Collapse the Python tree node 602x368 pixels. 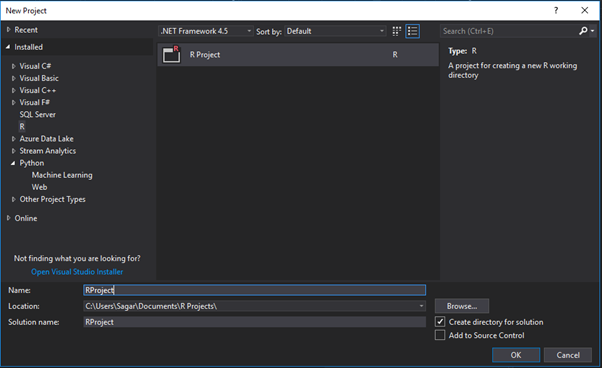point(13,163)
